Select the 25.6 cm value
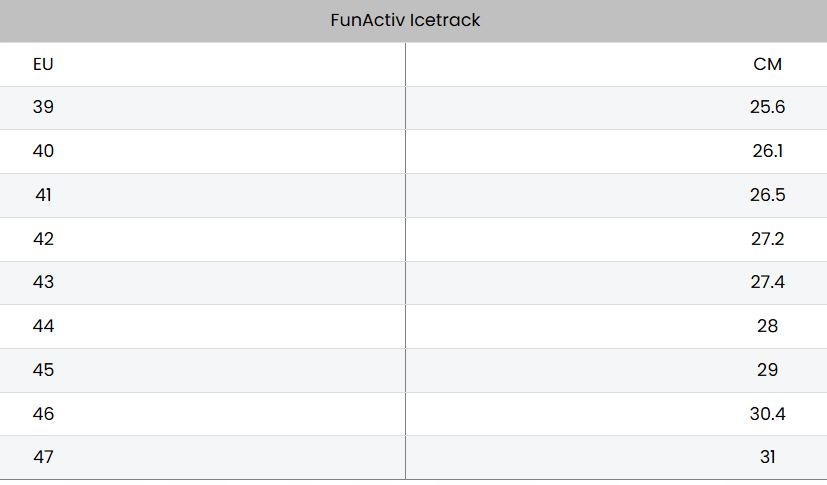Screen dimensions: 827x485 767,107
